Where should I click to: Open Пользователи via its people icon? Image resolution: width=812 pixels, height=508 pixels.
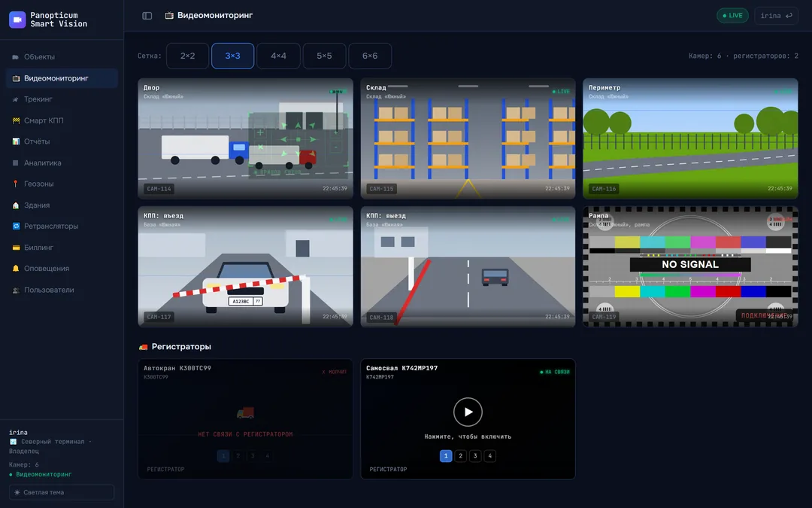16,290
